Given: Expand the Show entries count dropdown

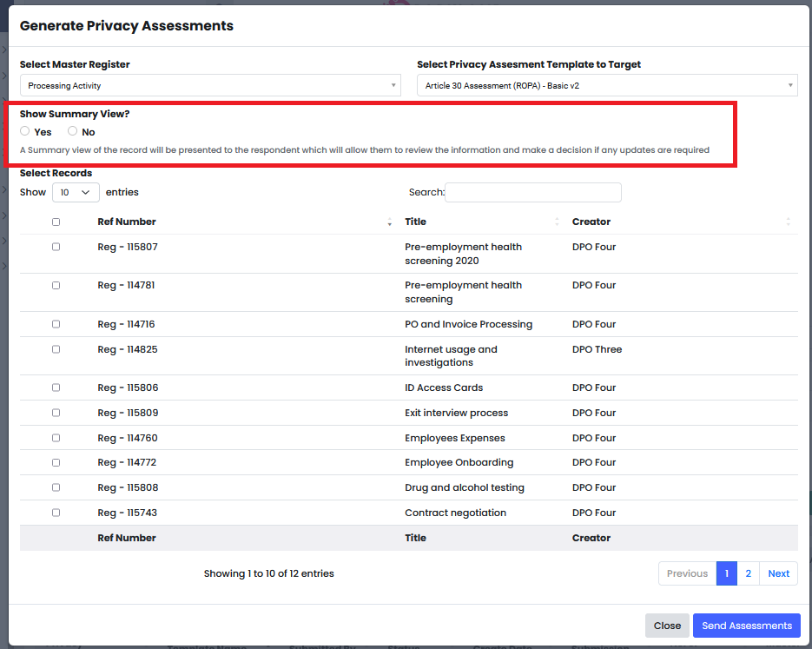Looking at the screenshot, I should pyautogui.click(x=76, y=192).
